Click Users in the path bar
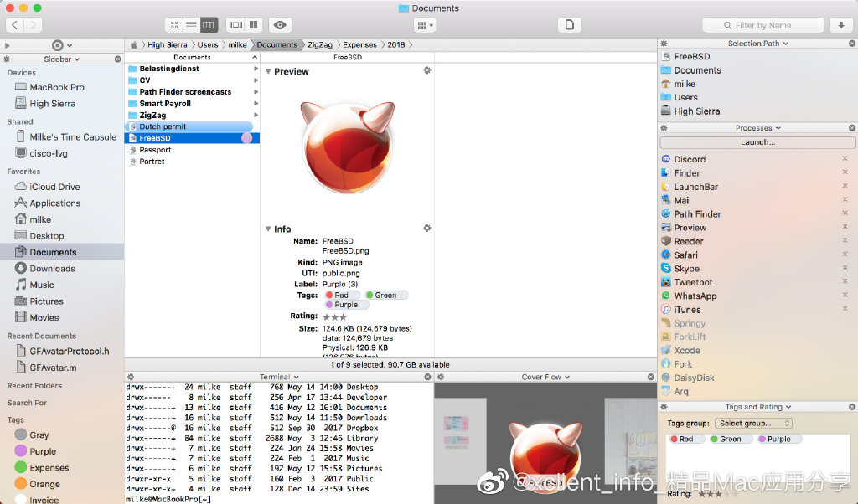This screenshot has height=504, width=858. [x=208, y=45]
